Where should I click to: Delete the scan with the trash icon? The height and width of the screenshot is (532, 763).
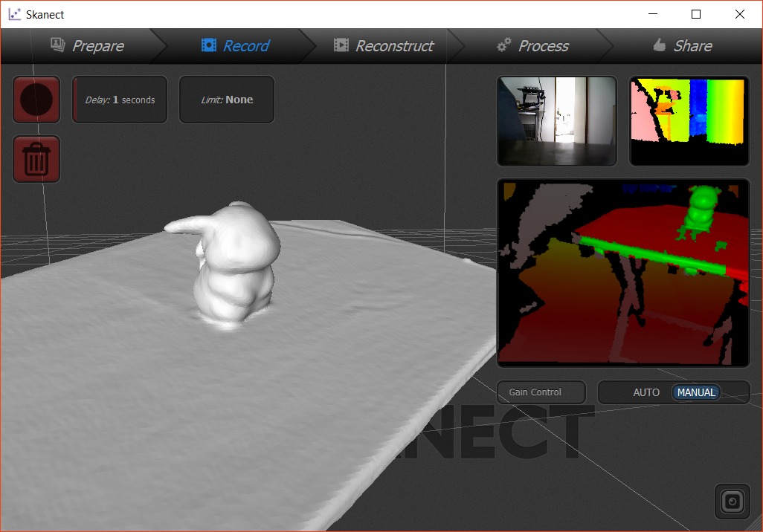(36, 159)
